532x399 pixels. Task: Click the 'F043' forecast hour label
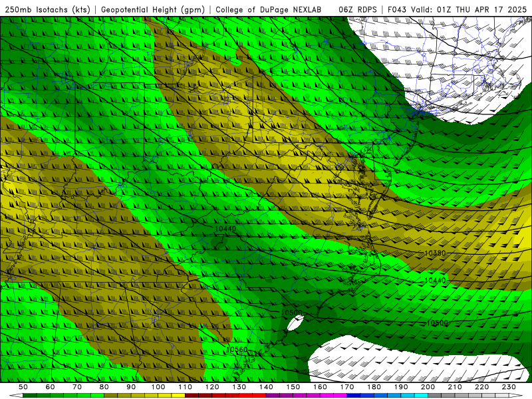click(397, 10)
